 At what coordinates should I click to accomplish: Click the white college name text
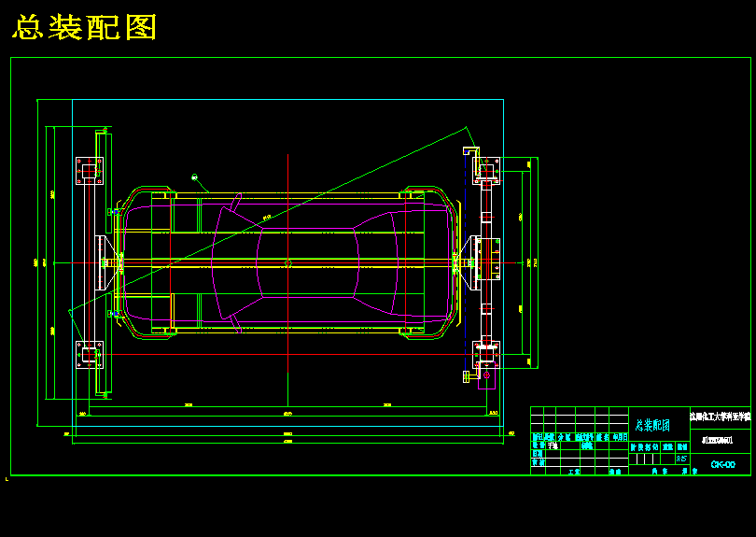pyautogui.click(x=720, y=417)
